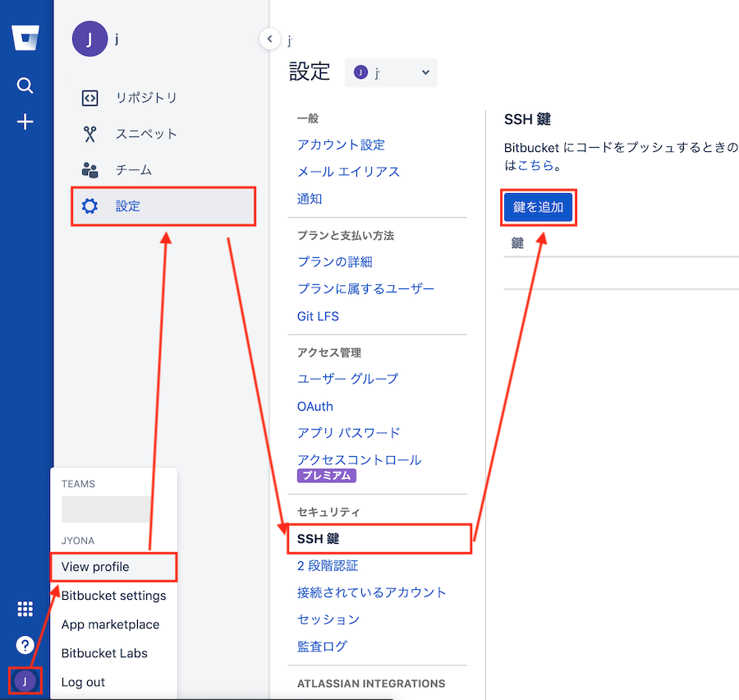Collapse the sidebar with chevron button
The image size is (739, 700).
[x=269, y=39]
